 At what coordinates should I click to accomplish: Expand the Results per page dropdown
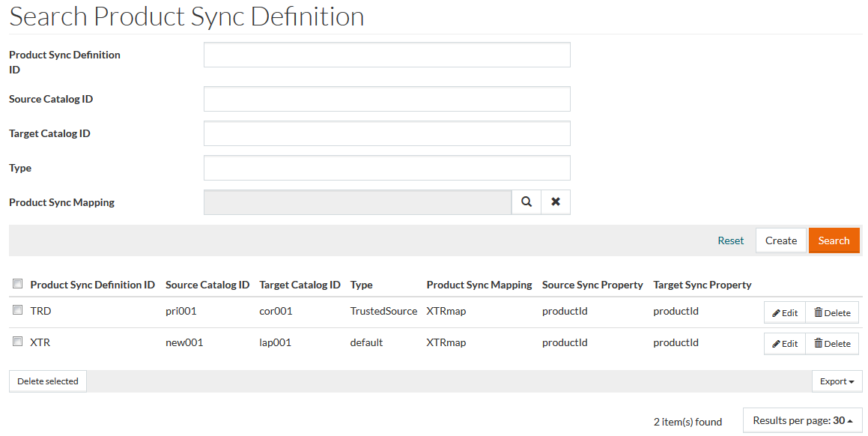point(802,421)
